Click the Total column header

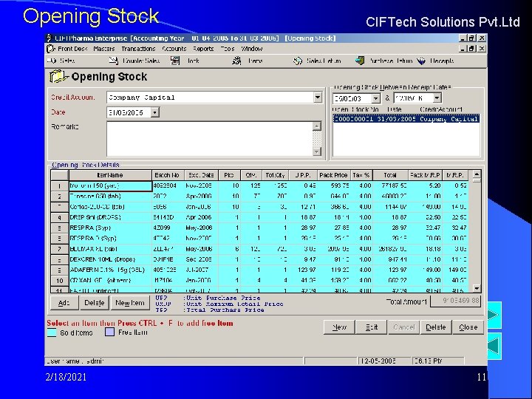click(x=390, y=175)
